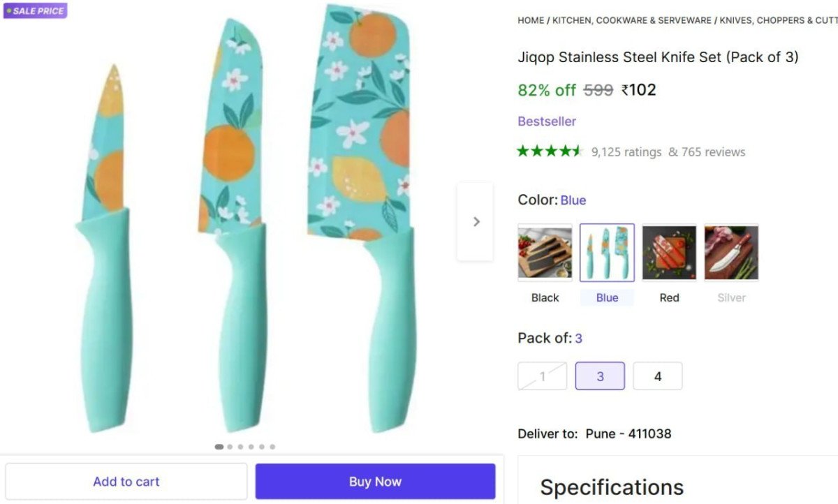Viewport: 838px width, 504px height.
Task: Keep Pack of 3 selected
Action: click(600, 376)
